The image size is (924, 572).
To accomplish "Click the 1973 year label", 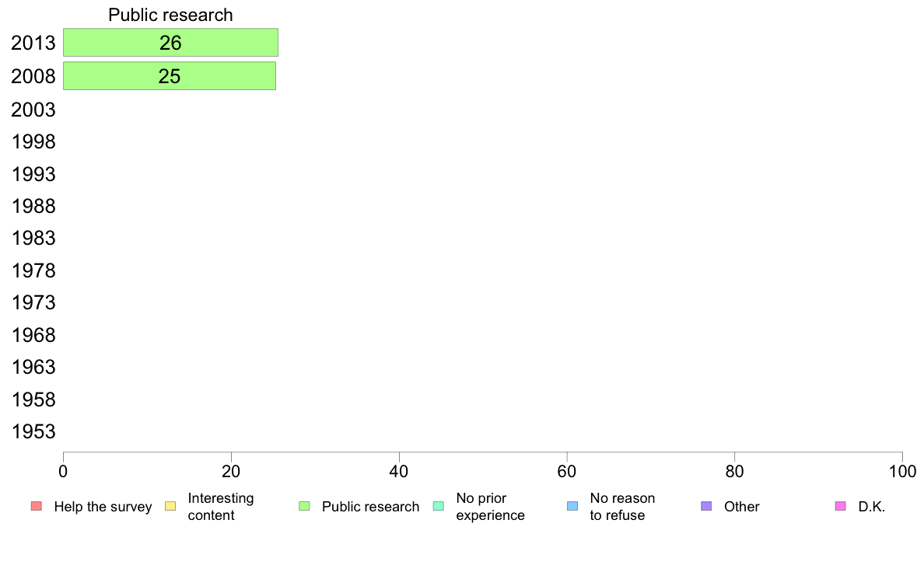I will 33,303.
